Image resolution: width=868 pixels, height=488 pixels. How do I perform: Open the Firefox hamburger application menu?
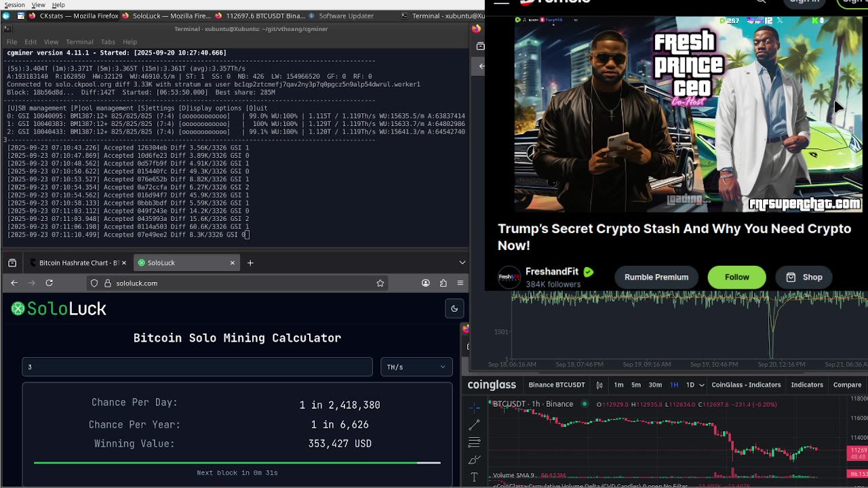pos(460,283)
